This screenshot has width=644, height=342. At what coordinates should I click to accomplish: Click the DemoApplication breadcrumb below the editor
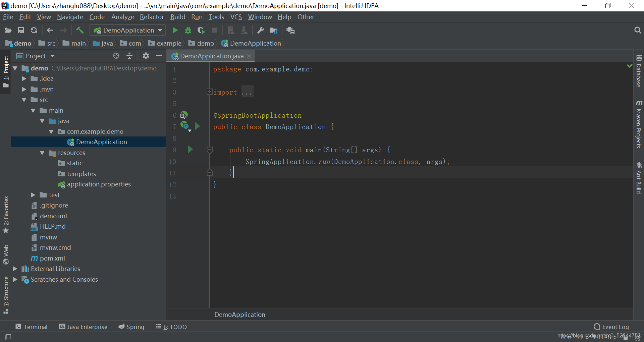pos(240,315)
